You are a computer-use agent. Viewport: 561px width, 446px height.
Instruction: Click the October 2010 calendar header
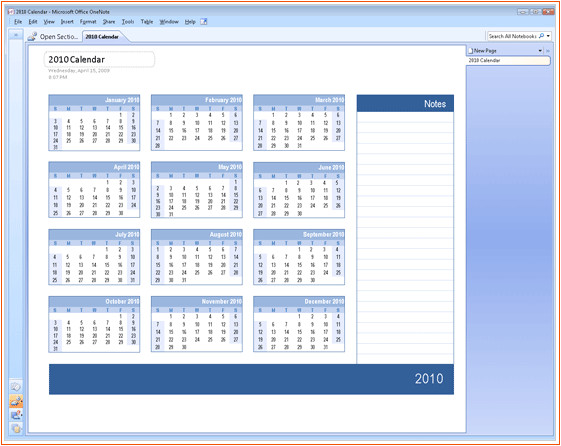pos(94,302)
